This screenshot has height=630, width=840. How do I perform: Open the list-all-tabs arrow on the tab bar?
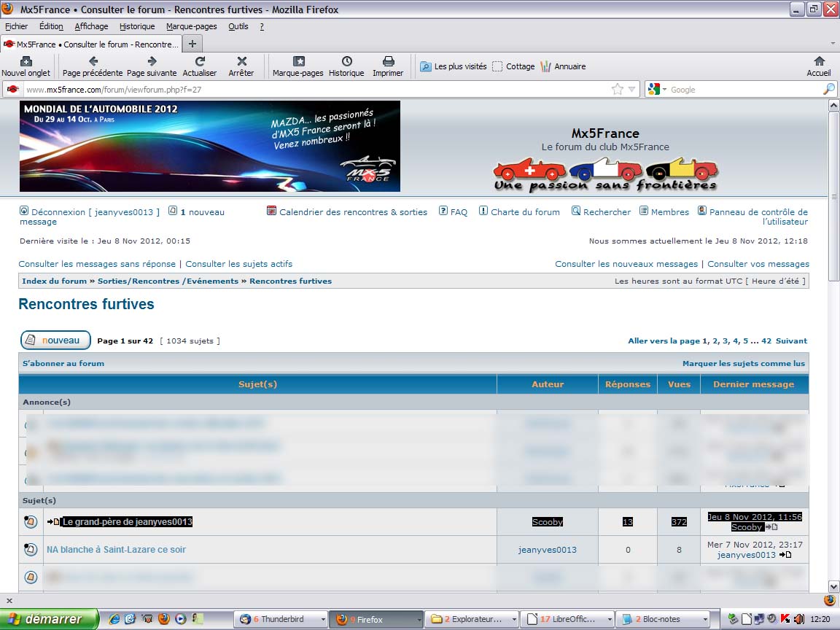(x=833, y=44)
